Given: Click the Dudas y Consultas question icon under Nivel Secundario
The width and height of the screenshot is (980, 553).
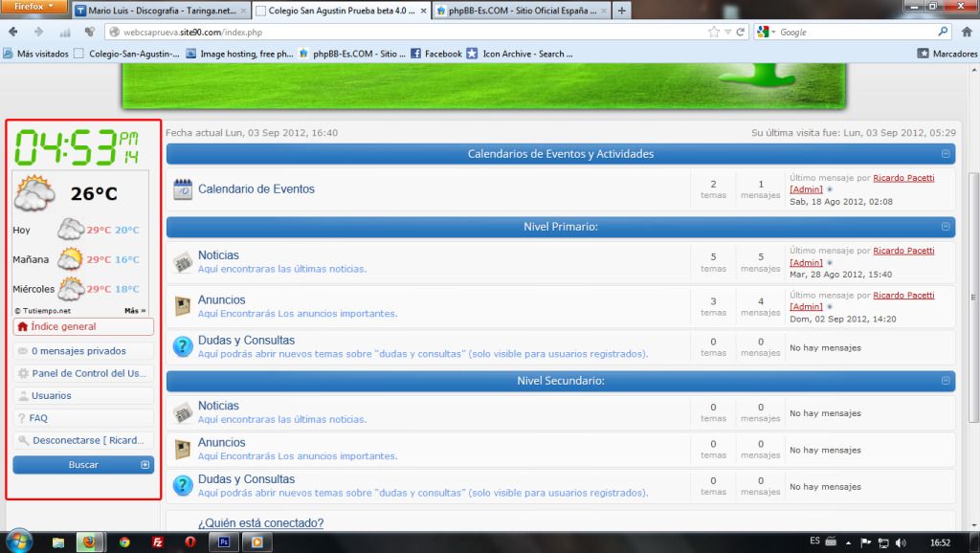Looking at the screenshot, I should point(183,485).
